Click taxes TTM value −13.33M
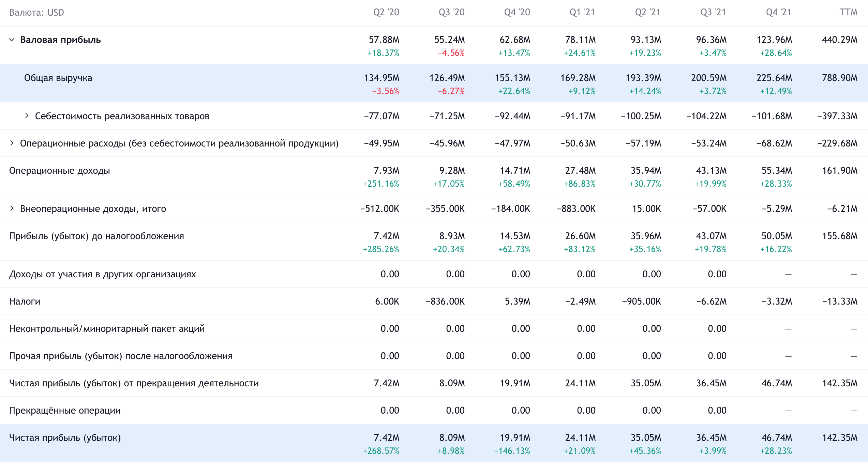 [x=840, y=302]
